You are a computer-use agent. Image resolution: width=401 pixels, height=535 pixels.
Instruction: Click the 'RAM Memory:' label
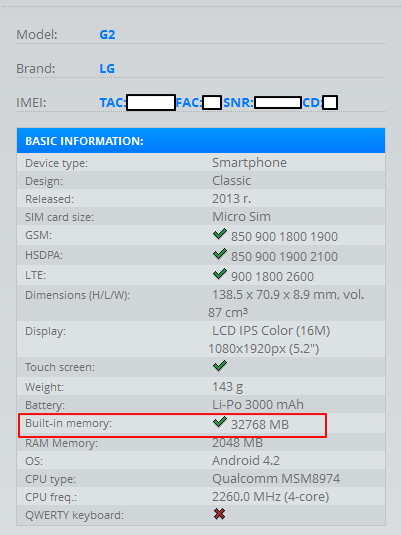coord(61,443)
